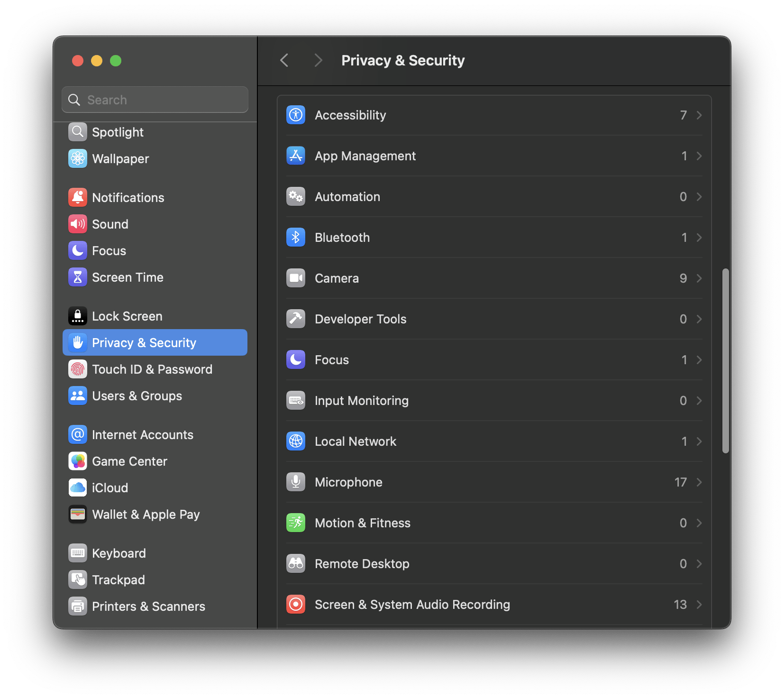Click the Spotlight magnifier icon in sidebar
The width and height of the screenshot is (784, 699).
[x=78, y=132]
